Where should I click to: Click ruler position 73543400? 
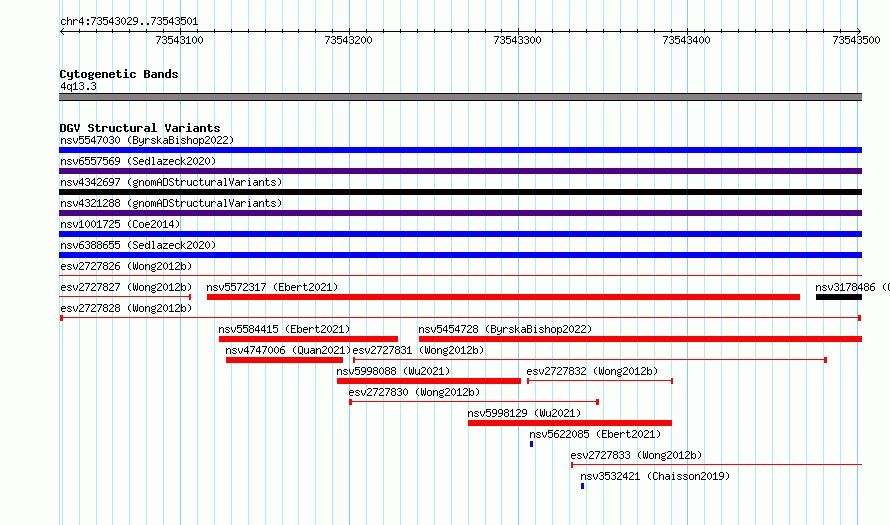tap(686, 40)
